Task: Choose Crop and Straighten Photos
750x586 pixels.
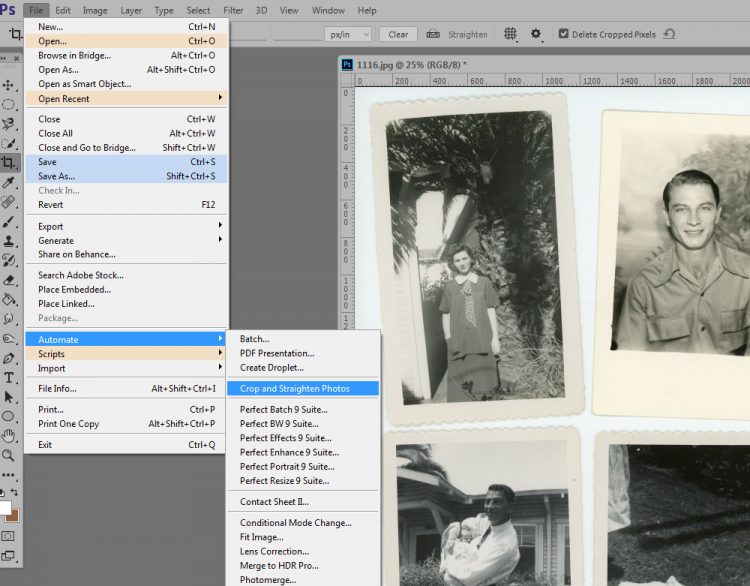Action: tap(303, 388)
